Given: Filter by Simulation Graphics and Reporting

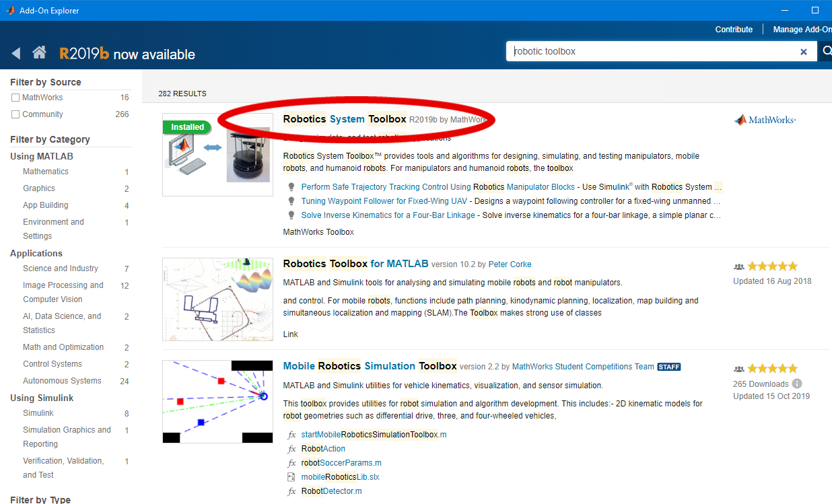Looking at the screenshot, I should pos(67,437).
